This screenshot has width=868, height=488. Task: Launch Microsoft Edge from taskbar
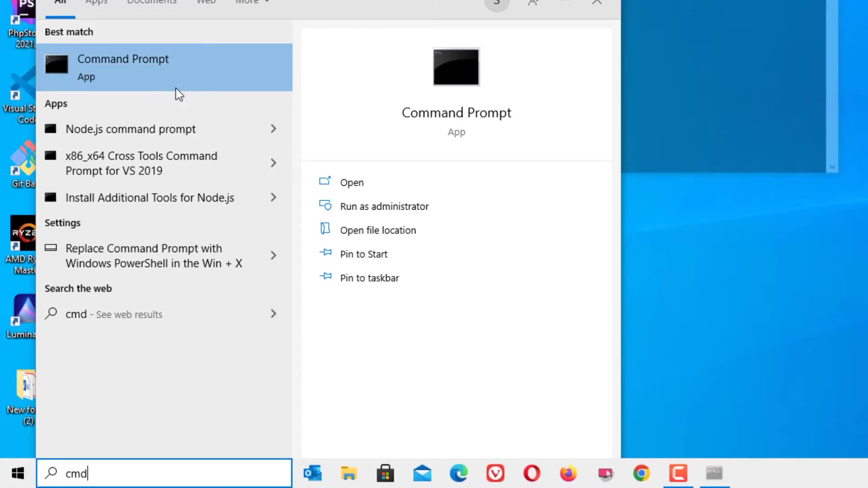click(x=458, y=473)
